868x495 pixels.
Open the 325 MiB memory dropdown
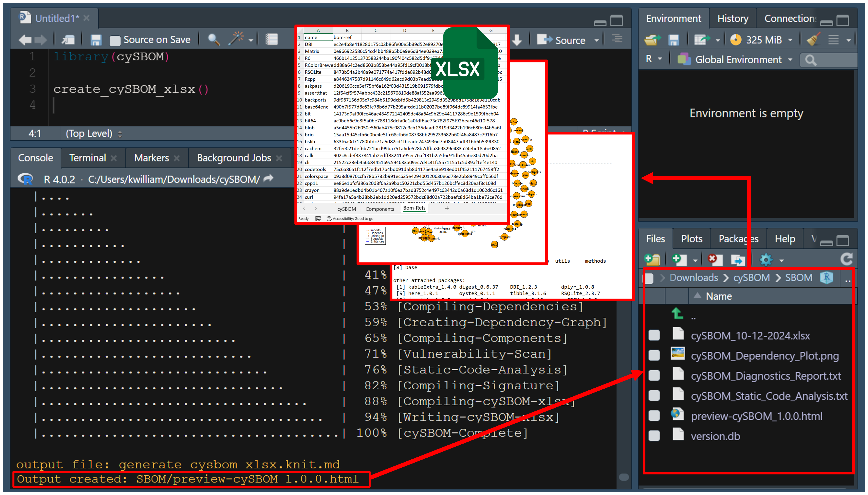click(790, 40)
